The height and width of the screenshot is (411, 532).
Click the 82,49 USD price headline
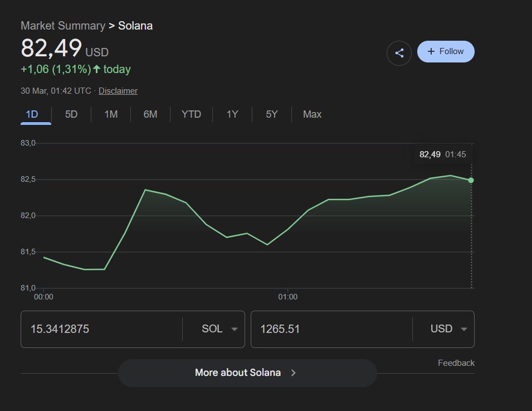[x=65, y=48]
